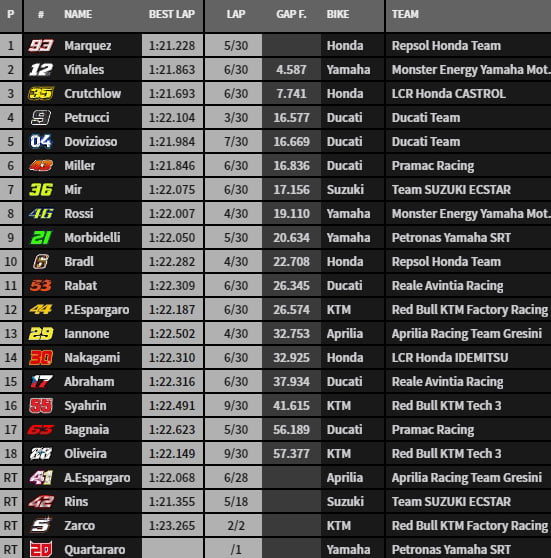Screen dimensions: 551x558
Task: Select the Repsol Honda Team entry for Marquez
Action: tap(446, 46)
